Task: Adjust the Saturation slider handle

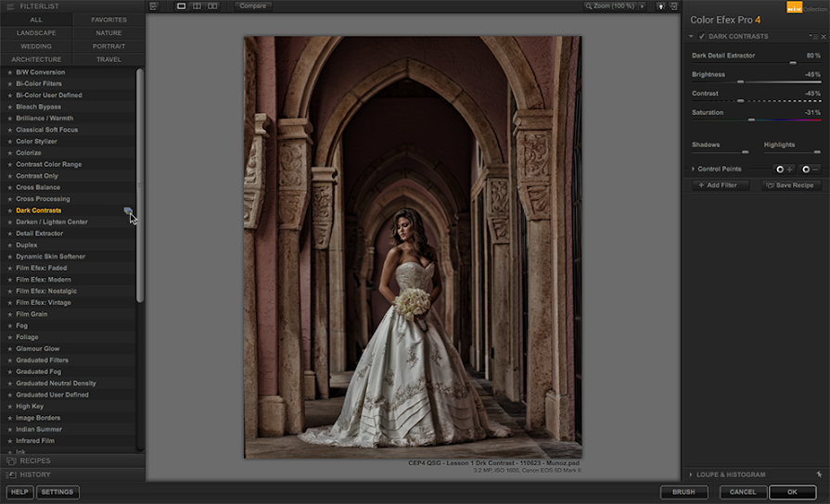Action: coord(751,120)
